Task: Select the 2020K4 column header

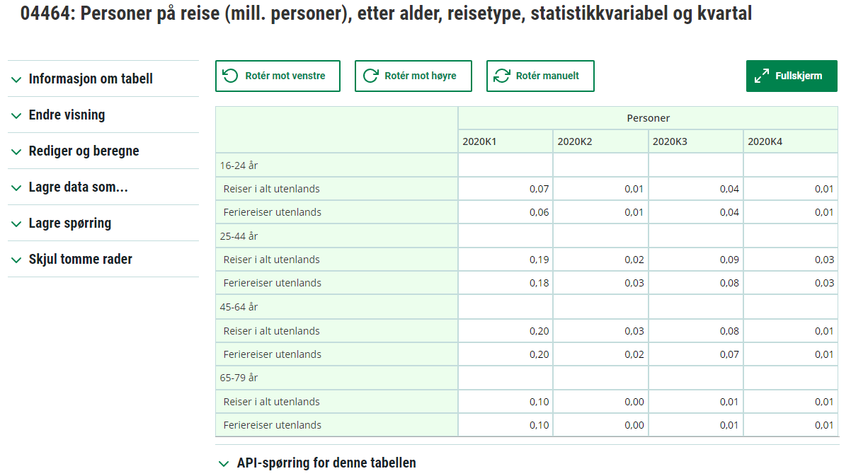Action: click(x=765, y=141)
